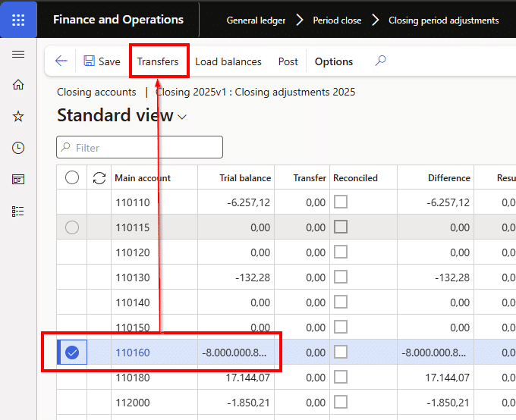Viewport: 516px width, 420px height.
Task: Click the Trial balance column header
Action: (245, 178)
